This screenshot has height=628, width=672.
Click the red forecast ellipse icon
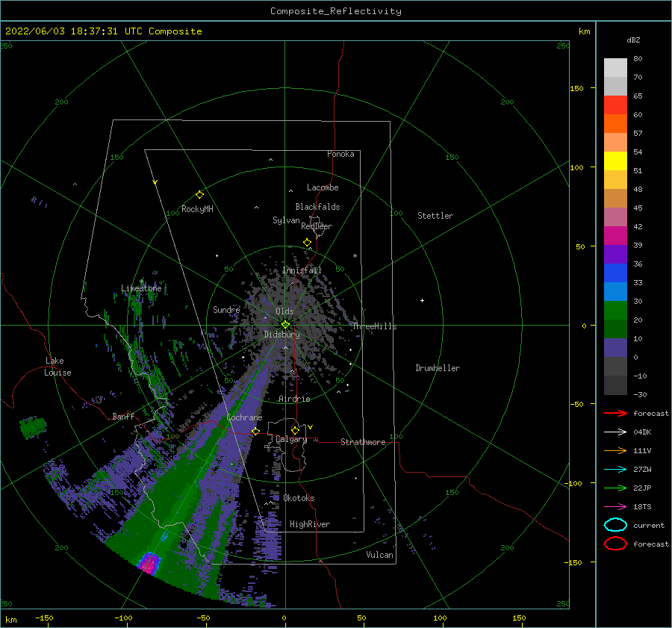coord(615,544)
